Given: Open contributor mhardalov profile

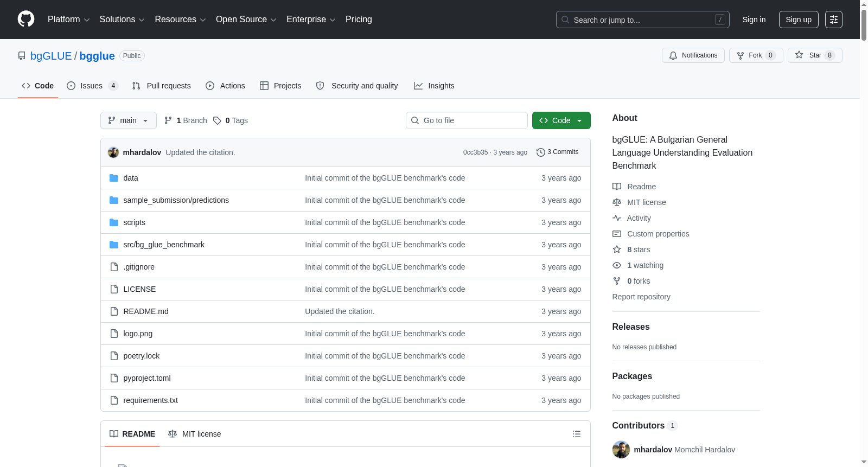Looking at the screenshot, I should [653, 450].
